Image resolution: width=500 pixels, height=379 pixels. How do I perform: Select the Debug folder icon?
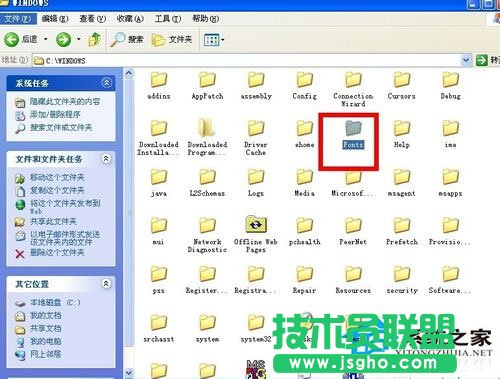tap(451, 80)
